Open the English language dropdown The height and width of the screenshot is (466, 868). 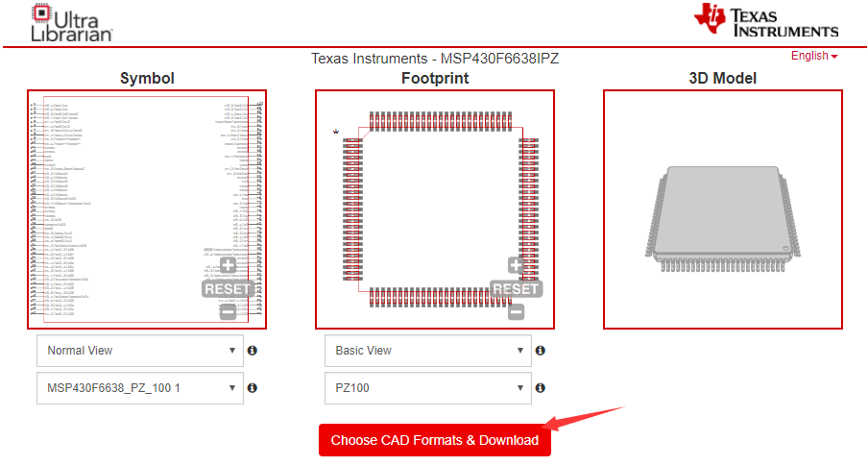814,56
